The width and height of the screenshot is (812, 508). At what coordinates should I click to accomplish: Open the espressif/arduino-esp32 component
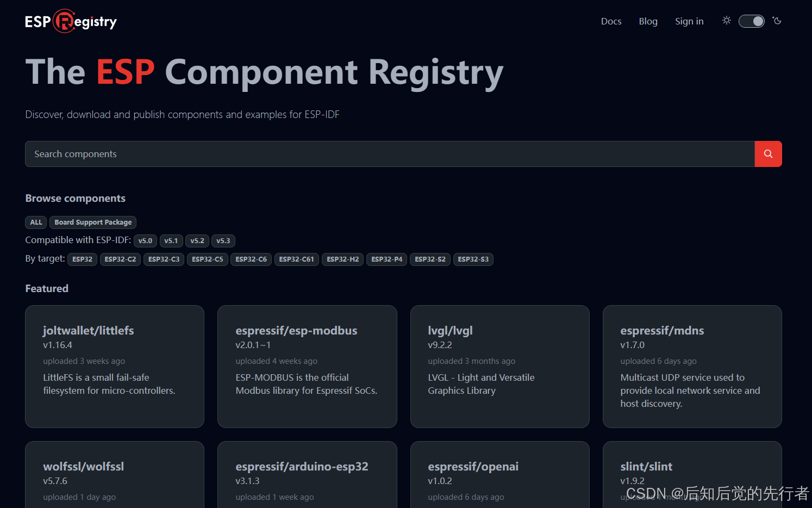(302, 467)
